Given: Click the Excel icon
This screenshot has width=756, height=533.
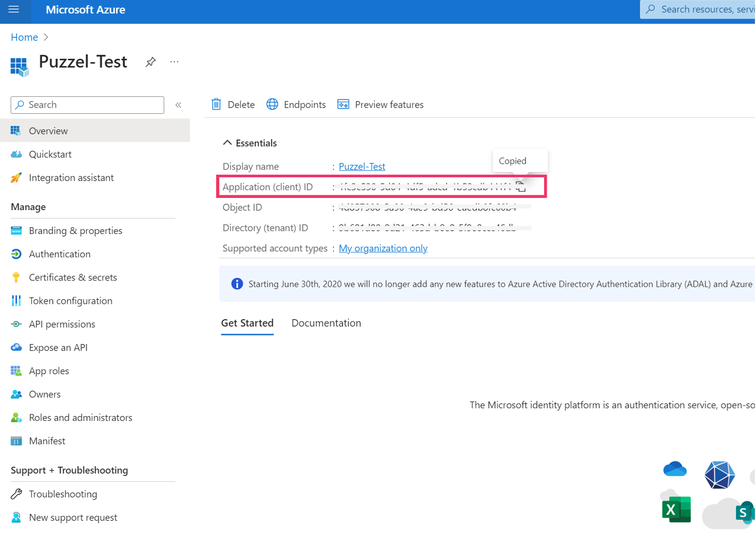Looking at the screenshot, I should tap(676, 509).
